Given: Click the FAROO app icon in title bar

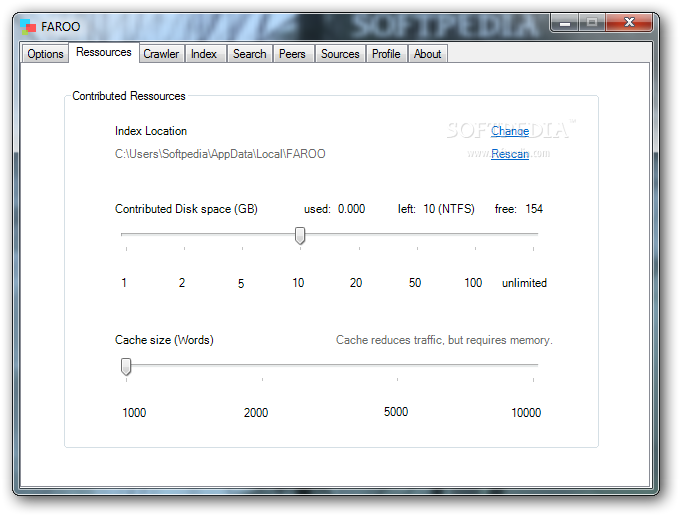Looking at the screenshot, I should (28, 26).
